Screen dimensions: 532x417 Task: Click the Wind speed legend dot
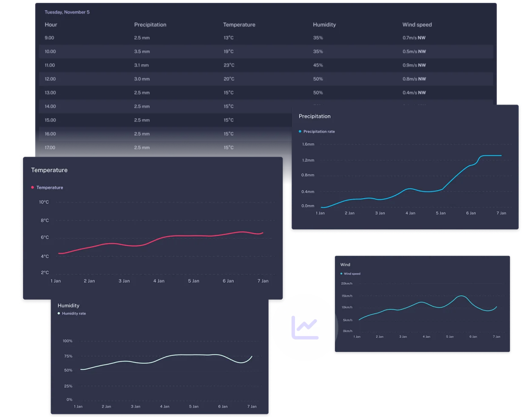[341, 274]
